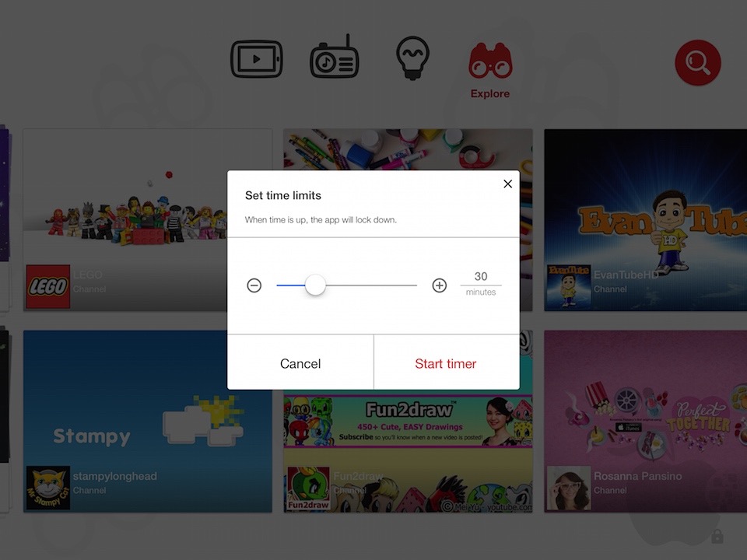Open the Shows category TV icon
This screenshot has width=747, height=560.
coord(256,59)
